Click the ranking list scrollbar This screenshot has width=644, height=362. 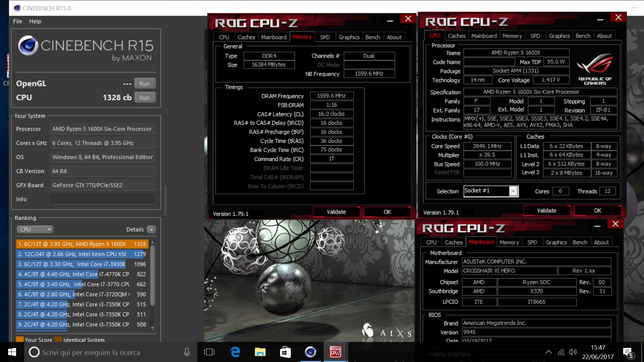153,276
